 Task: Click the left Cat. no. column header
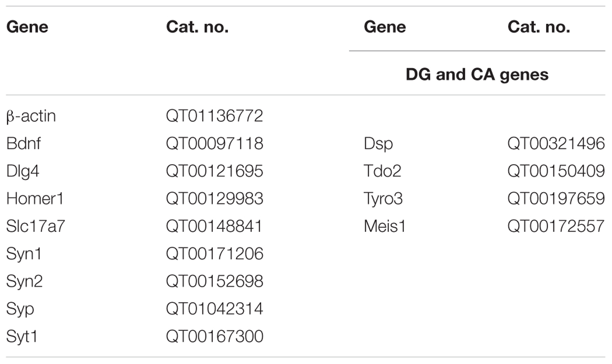tap(197, 27)
